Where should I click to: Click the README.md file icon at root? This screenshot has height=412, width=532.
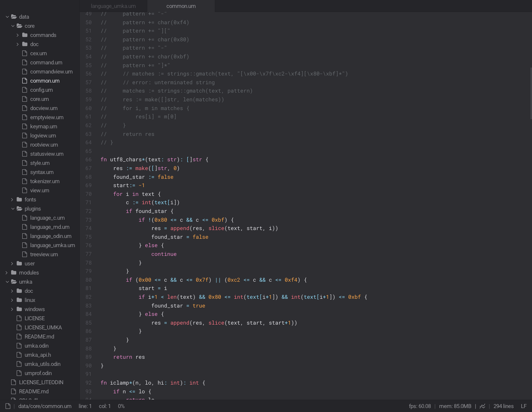coord(13,391)
